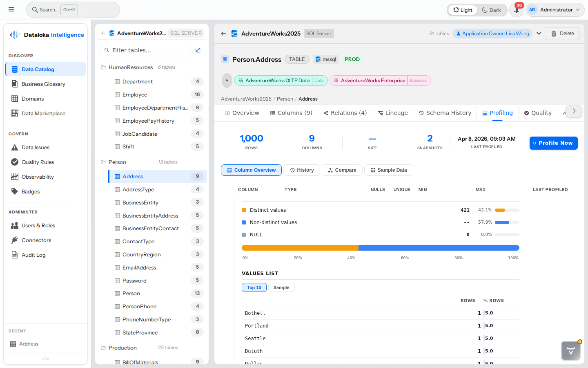
Task: Click the chat assistant floating icon
Action: click(570, 350)
